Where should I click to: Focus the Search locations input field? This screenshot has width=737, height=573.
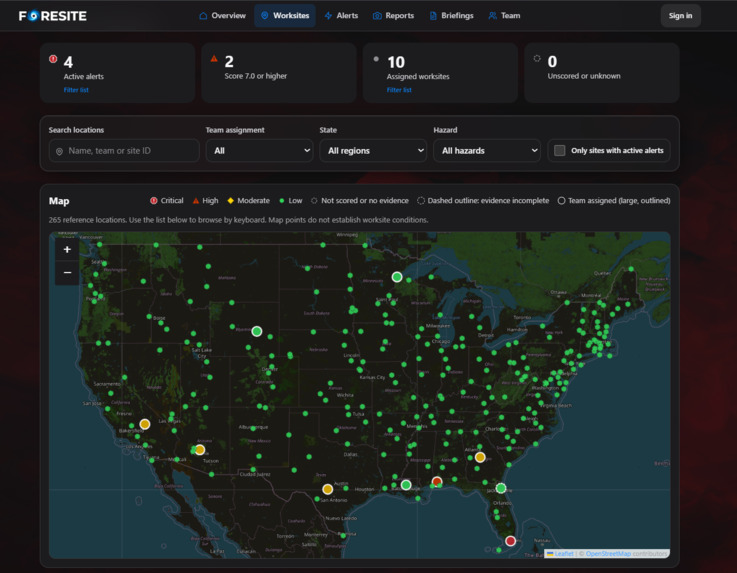click(124, 151)
